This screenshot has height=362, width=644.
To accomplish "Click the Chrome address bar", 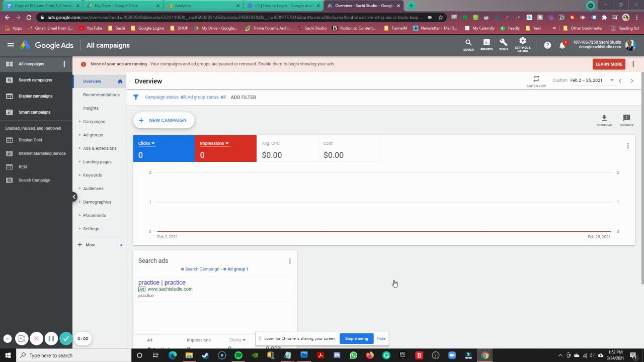I will pyautogui.click(x=234, y=17).
